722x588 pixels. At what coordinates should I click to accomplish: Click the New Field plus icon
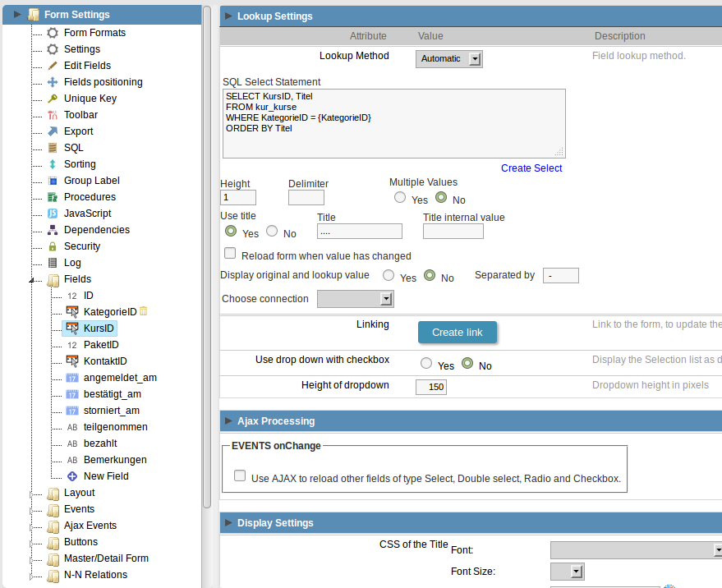click(x=72, y=476)
